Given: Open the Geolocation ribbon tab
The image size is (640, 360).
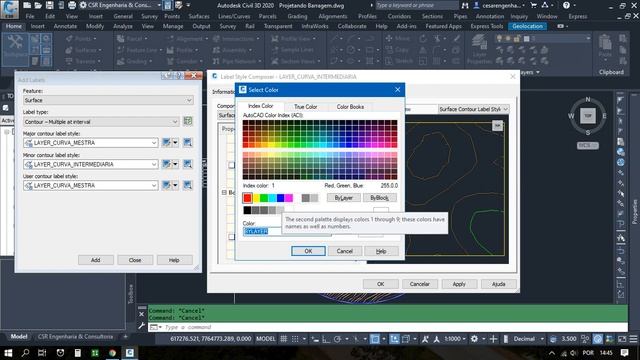Looking at the screenshot, I should [527, 26].
